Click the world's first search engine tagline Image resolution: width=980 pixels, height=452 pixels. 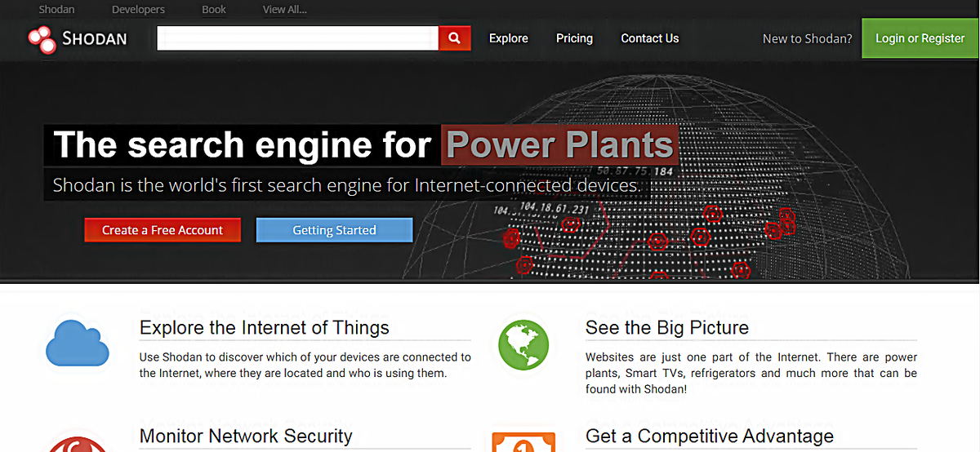347,185
